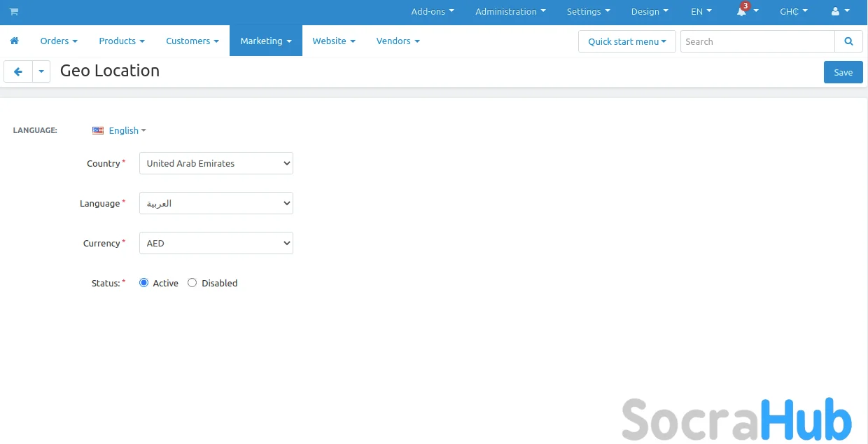This screenshot has height=444, width=868.
Task: Open the Country dropdown
Action: pyautogui.click(x=216, y=163)
